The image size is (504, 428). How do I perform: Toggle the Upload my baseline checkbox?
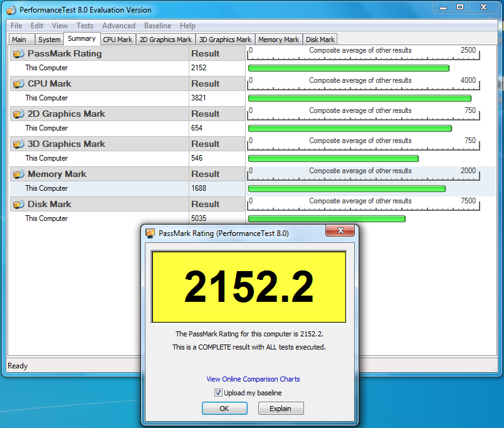[218, 393]
